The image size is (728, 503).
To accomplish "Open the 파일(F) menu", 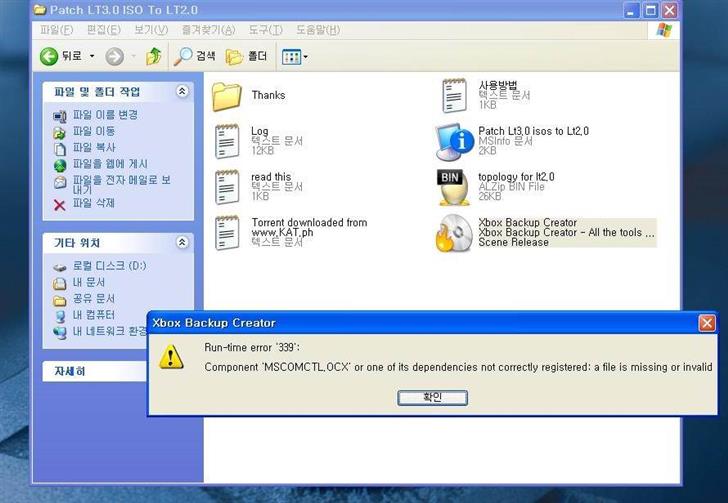I will coord(56,30).
